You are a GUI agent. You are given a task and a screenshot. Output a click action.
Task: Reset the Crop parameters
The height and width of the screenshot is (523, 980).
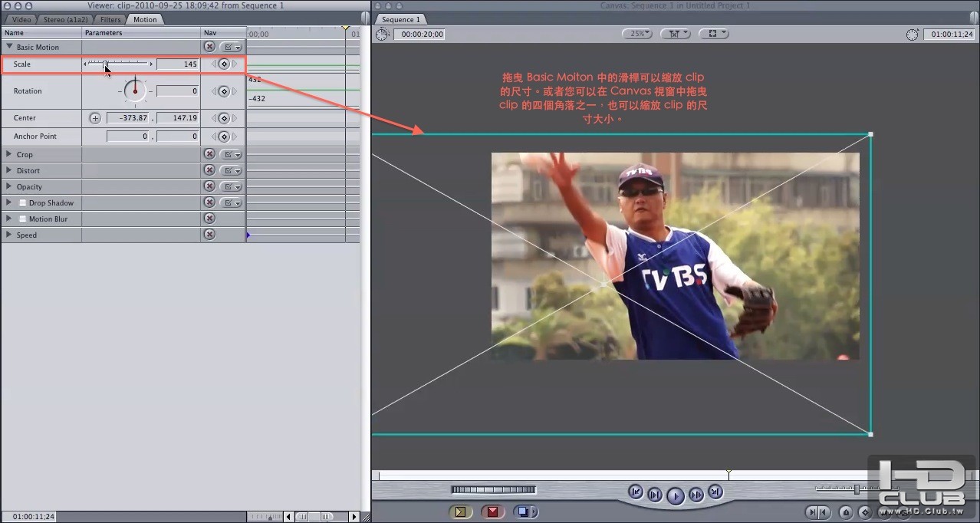209,154
